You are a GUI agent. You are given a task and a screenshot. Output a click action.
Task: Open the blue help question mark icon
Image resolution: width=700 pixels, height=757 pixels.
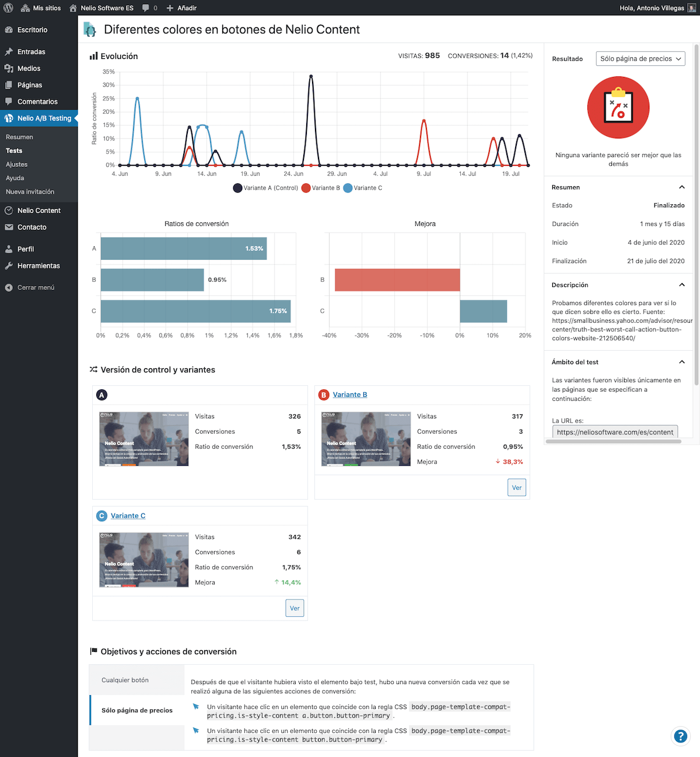click(x=680, y=736)
